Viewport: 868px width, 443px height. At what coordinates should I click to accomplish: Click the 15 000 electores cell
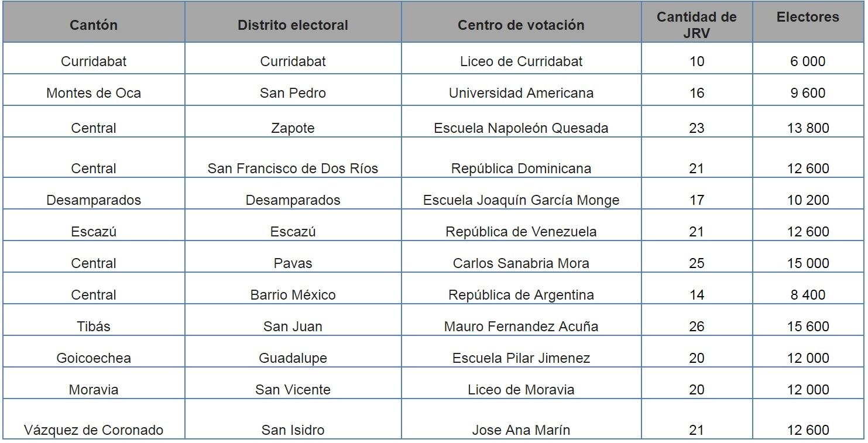(x=808, y=263)
